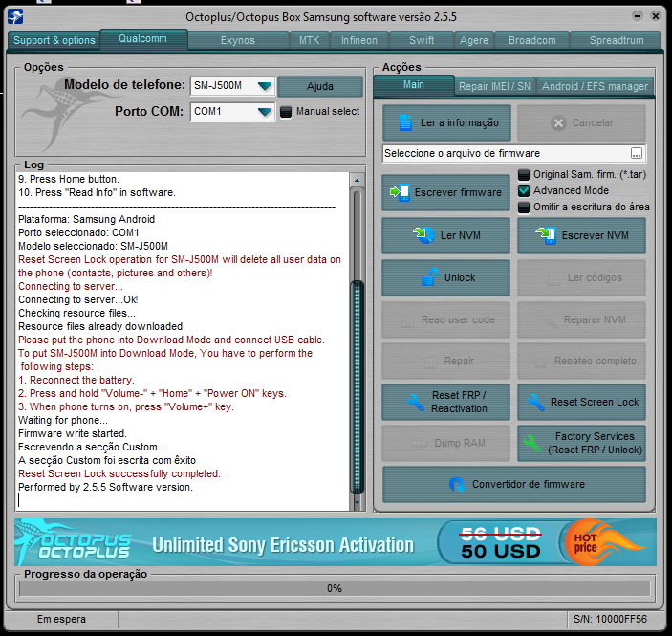Select the Qualcomm tab
672x636 pixels.
coord(143,39)
